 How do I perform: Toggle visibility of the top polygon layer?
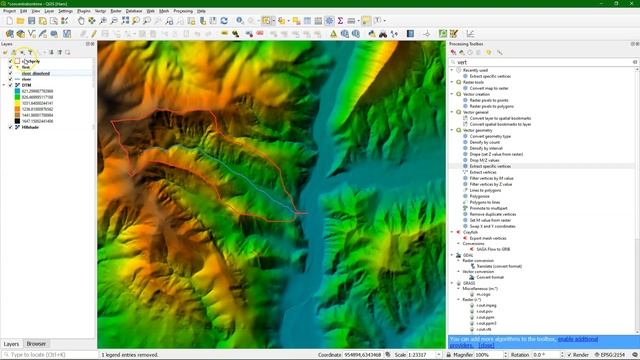[11, 61]
